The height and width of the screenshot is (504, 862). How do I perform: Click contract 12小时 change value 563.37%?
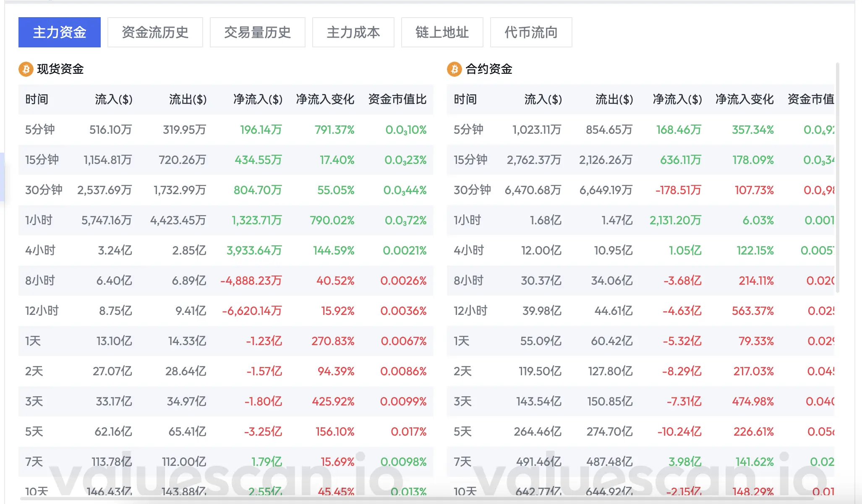753,311
